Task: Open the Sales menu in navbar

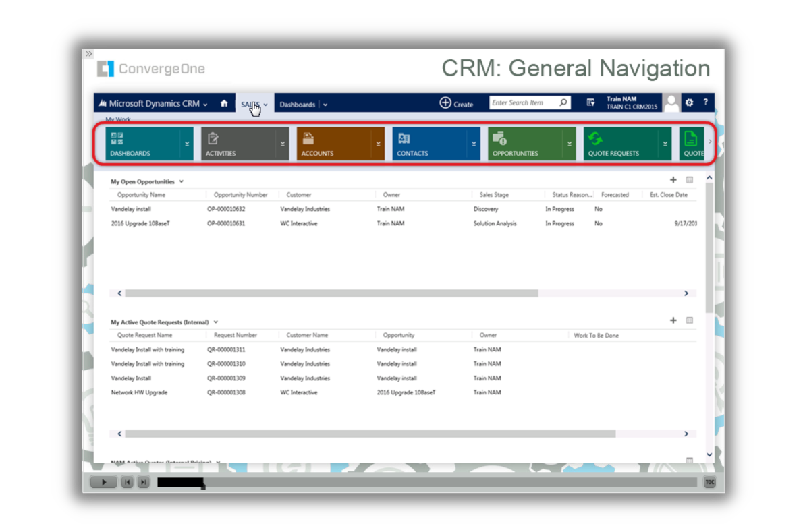Action: [254, 104]
